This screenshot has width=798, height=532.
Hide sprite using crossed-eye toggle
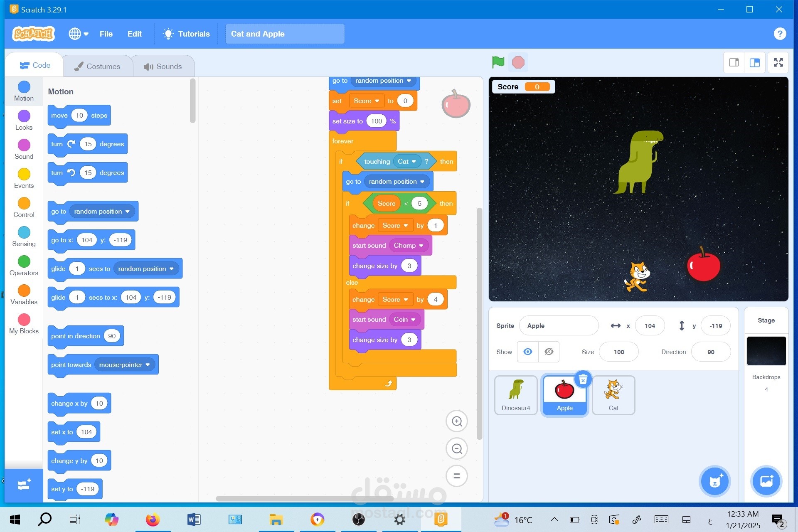click(x=549, y=352)
